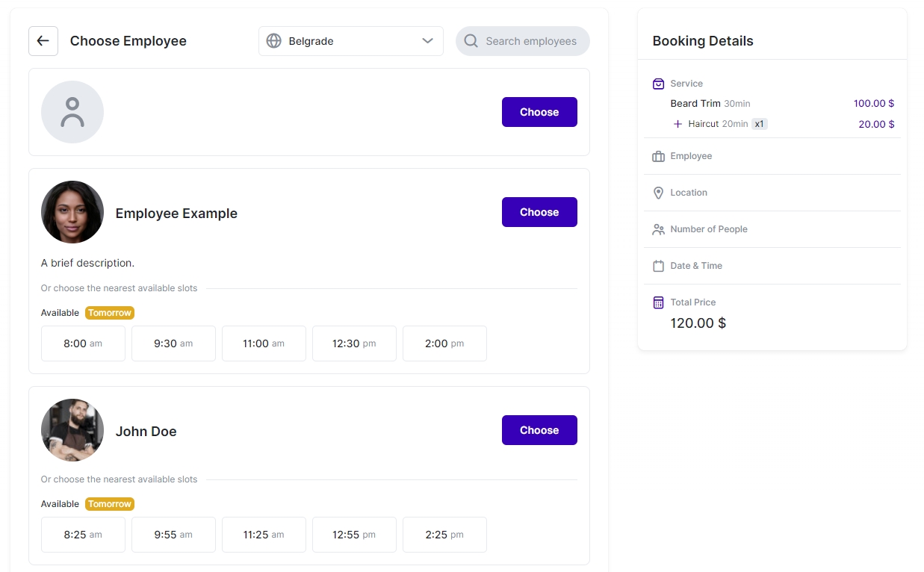Click the back arrow button
Viewport: 924px width, 572px height.
tap(43, 41)
